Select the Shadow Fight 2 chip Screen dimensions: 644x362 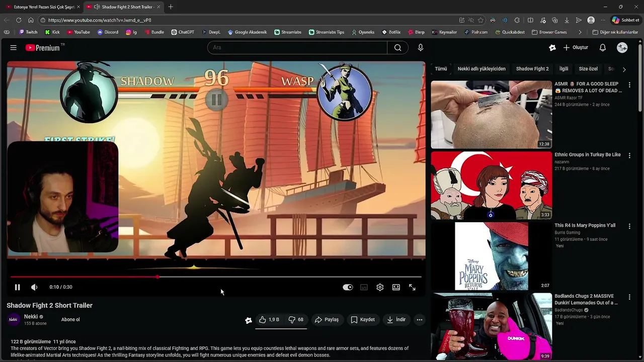tap(532, 69)
